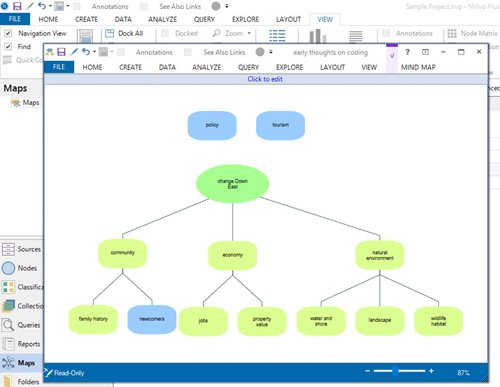Click the Quick Coding option

[x=23, y=60]
